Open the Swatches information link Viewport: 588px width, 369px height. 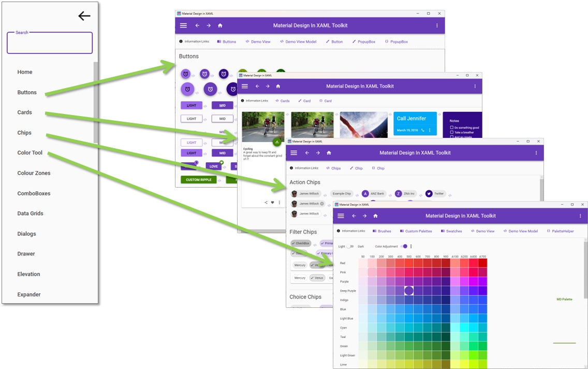click(451, 231)
